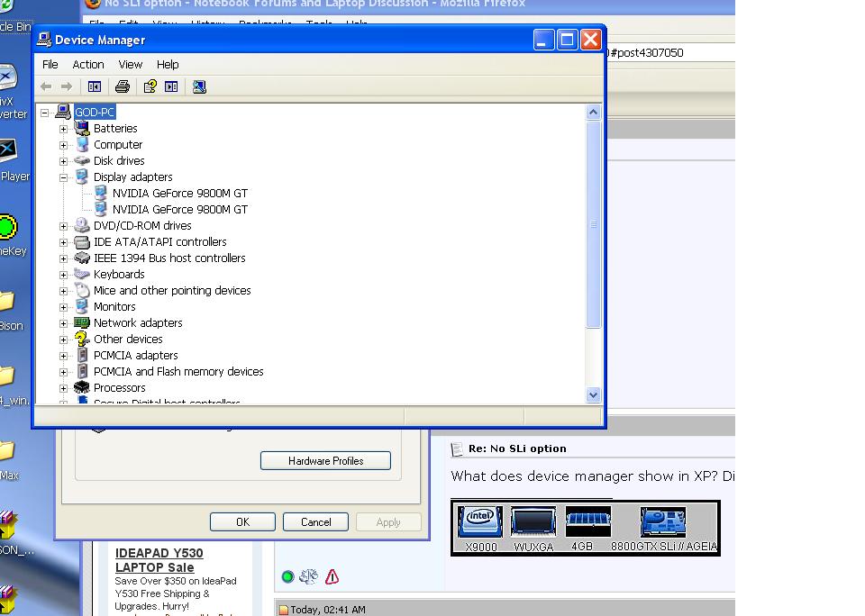
Task: Collapse the Display adapters node
Action: (x=63, y=177)
